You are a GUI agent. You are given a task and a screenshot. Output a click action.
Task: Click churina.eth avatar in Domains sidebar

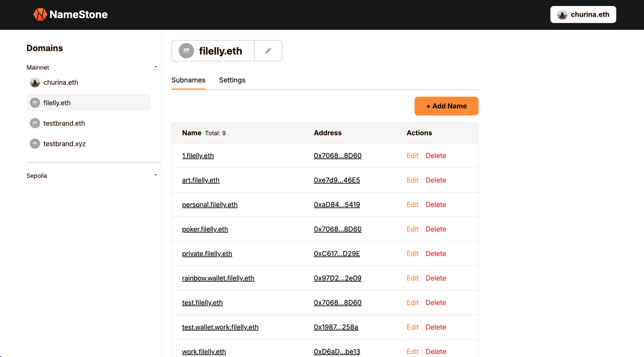click(35, 82)
